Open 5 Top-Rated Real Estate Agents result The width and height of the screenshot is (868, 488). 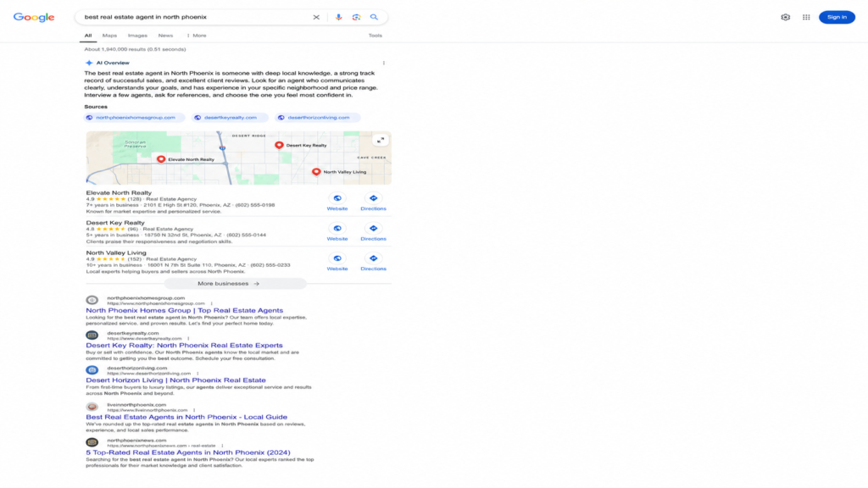[187, 452]
